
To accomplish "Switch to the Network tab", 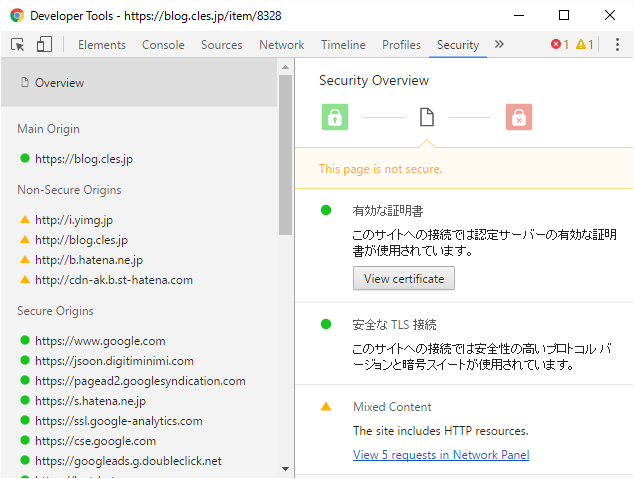I will point(281,45).
